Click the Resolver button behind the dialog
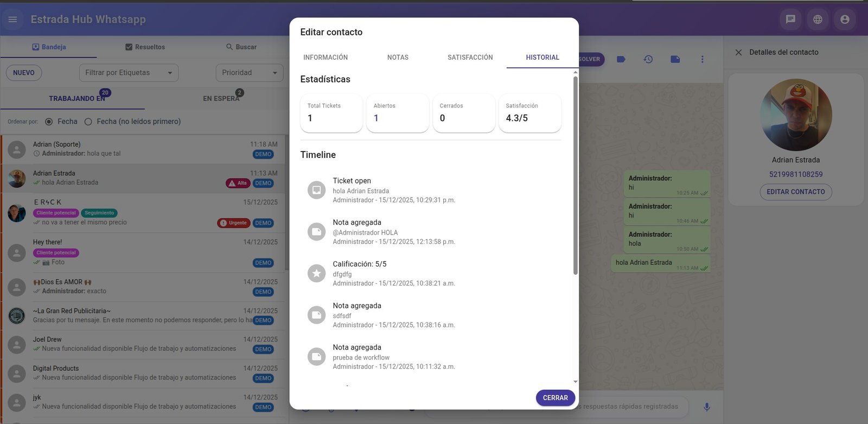The height and width of the screenshot is (424, 868). pos(591,59)
